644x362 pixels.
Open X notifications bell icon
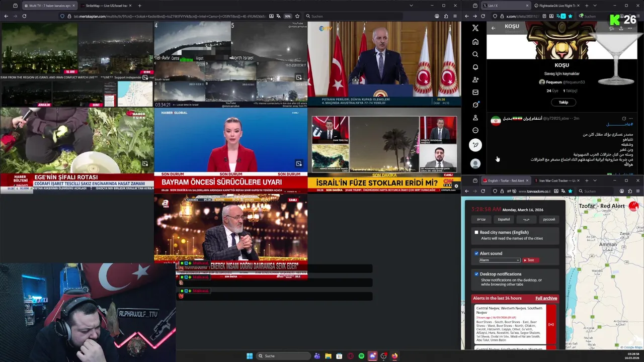pyautogui.click(x=475, y=67)
